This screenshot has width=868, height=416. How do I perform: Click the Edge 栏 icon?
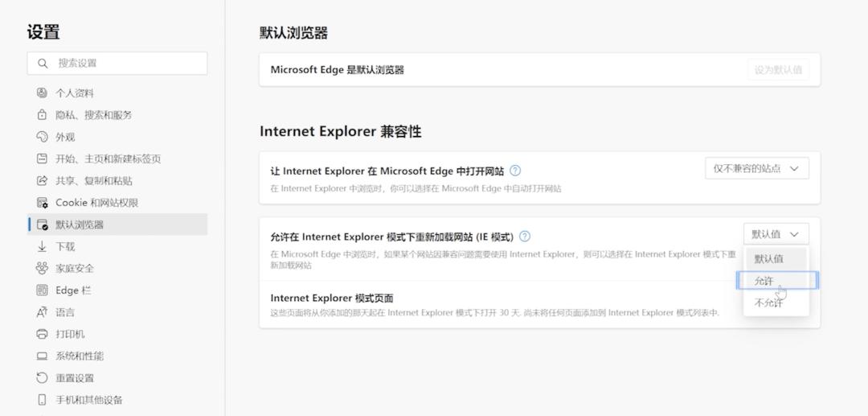point(42,290)
